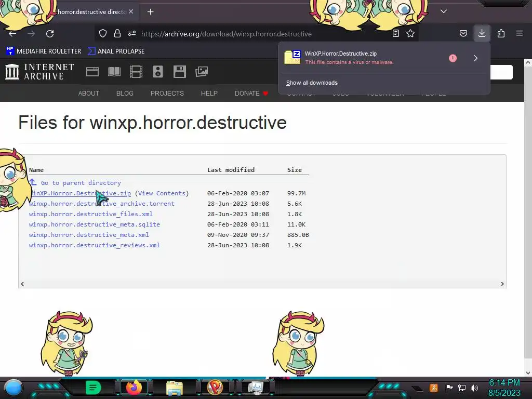Open the Software floppy disk icon
This screenshot has width=532, height=399.
(x=179, y=72)
